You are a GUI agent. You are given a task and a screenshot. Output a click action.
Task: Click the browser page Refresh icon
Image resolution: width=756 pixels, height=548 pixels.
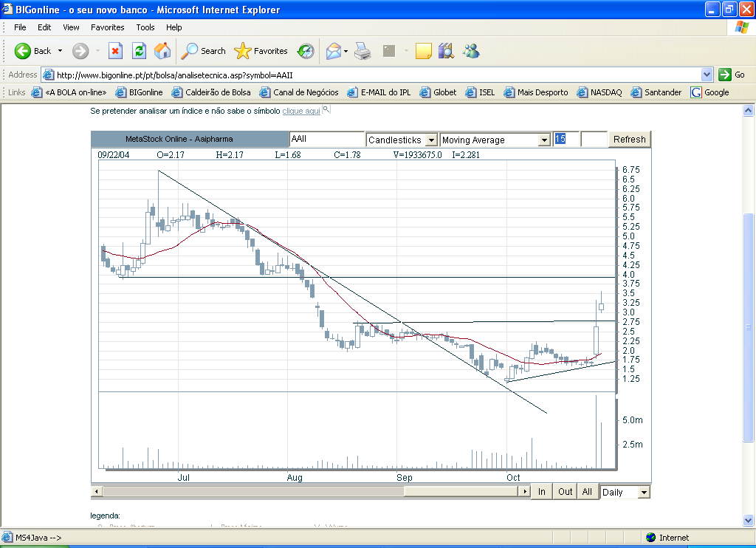139,51
